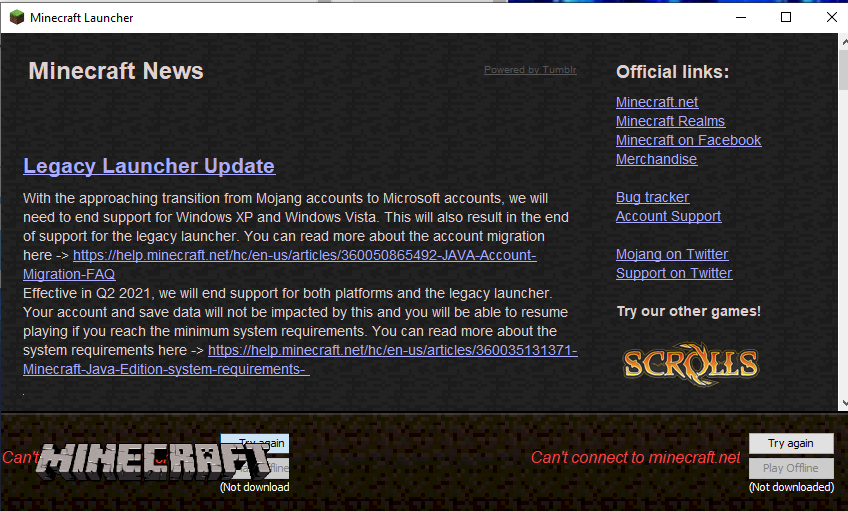
Task: Click the news scrollbar up arrow
Action: [844, 41]
